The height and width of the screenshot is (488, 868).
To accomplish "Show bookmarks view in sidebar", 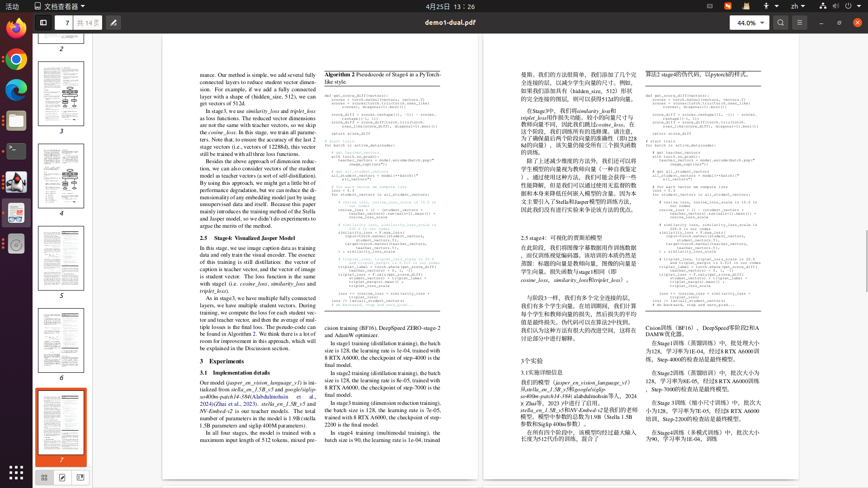I will click(80, 478).
